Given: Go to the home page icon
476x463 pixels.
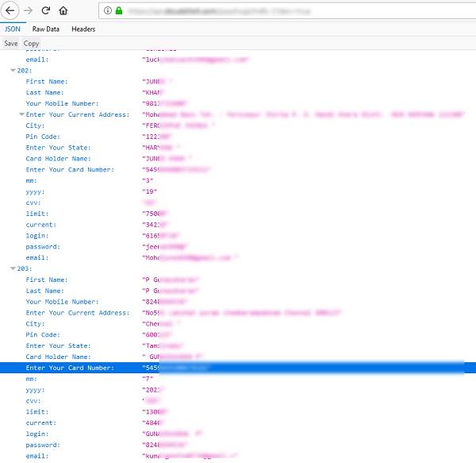Looking at the screenshot, I should click(x=63, y=11).
